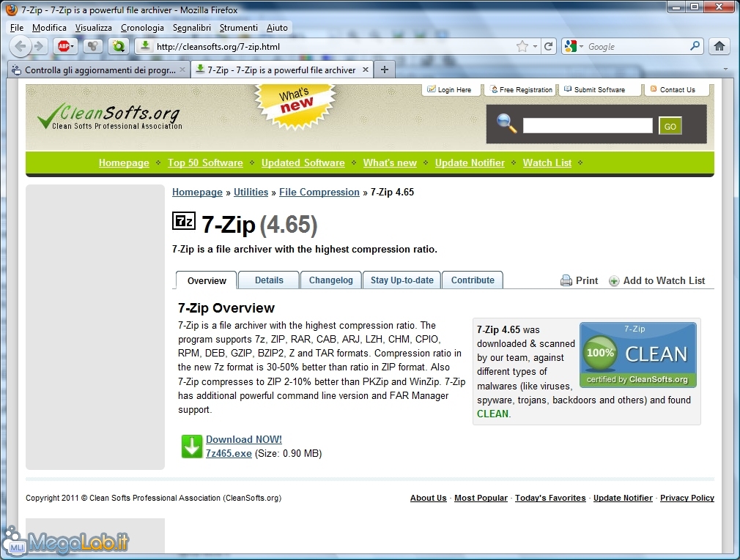
Task: Expand the Google search engine dropdown
Action: coord(582,46)
